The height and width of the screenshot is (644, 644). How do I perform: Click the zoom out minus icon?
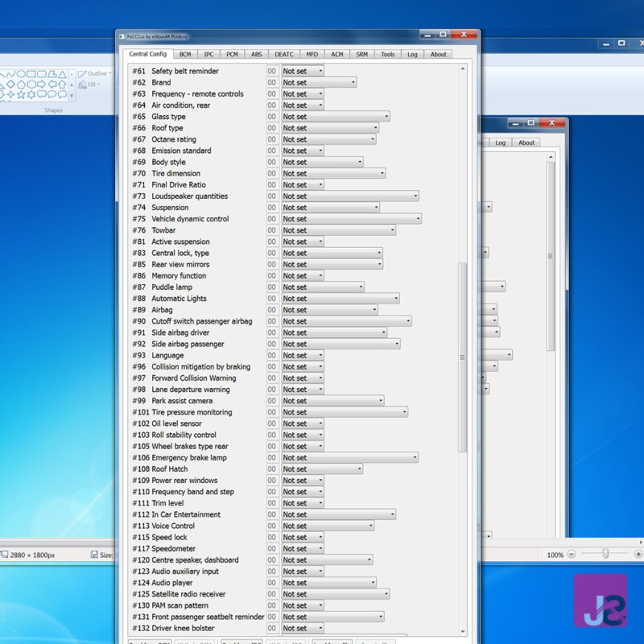pyautogui.click(x=572, y=555)
